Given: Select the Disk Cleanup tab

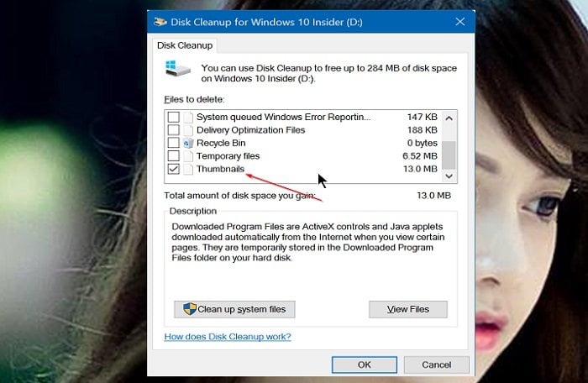Looking at the screenshot, I should click(185, 45).
